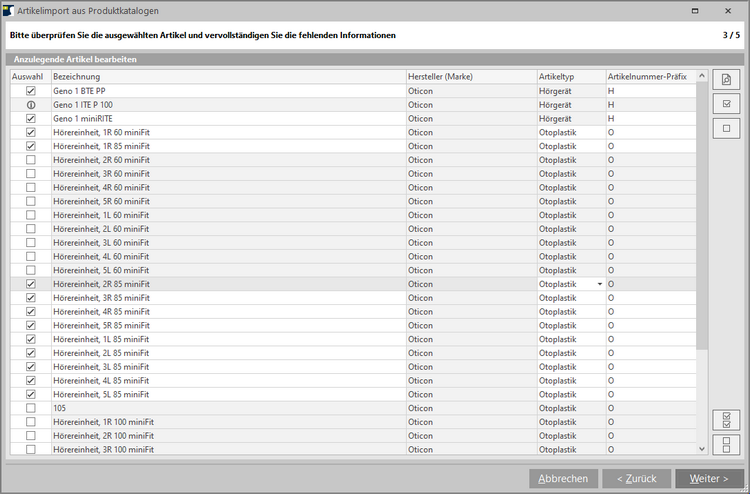Select the Hörereinheit, 2R 100 miniFit name

click(229, 436)
